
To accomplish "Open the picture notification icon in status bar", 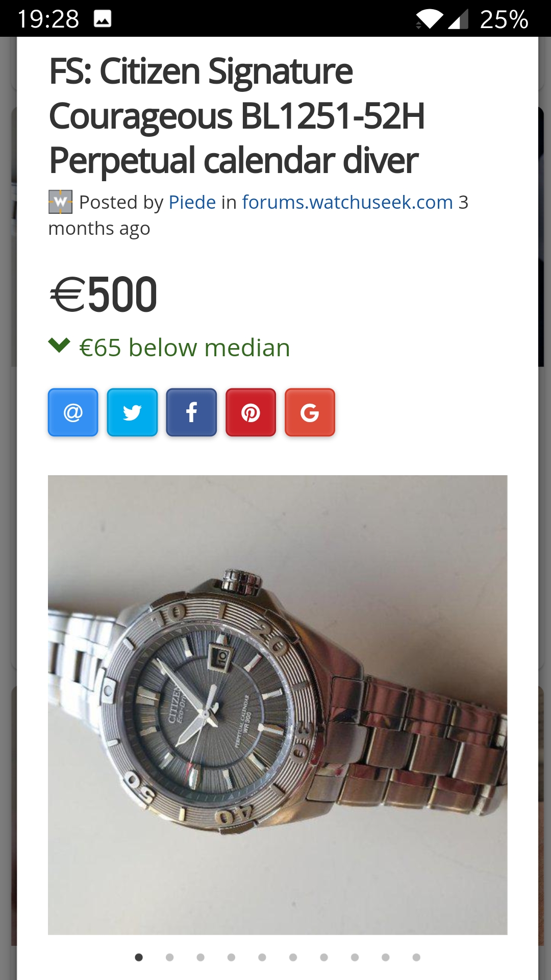I will (103, 19).
